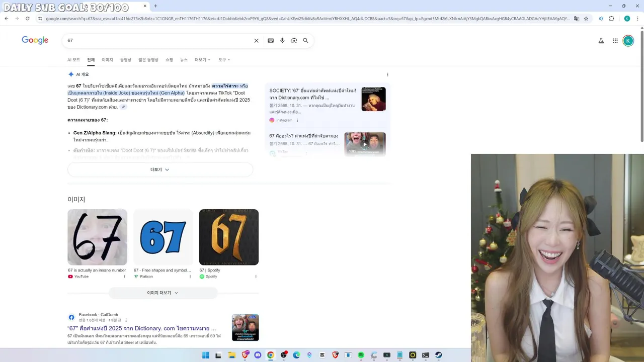Start voice search with the microphone

coord(282,41)
